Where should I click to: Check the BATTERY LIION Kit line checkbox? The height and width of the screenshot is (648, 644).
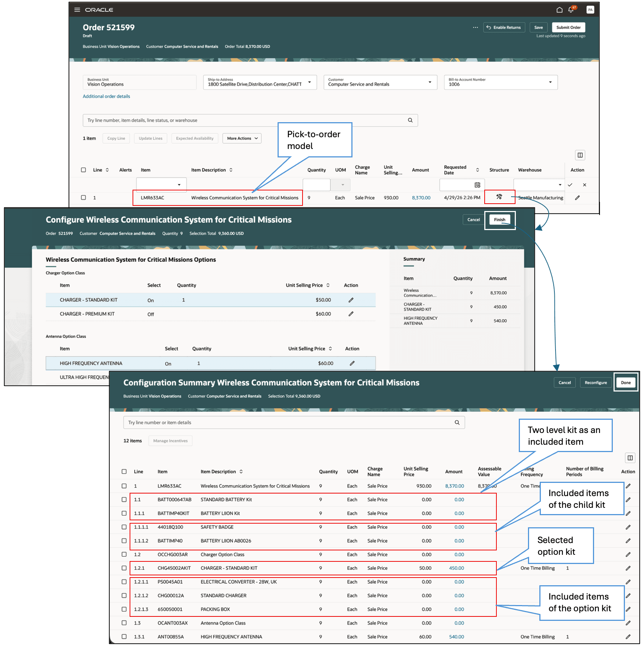pyautogui.click(x=124, y=513)
